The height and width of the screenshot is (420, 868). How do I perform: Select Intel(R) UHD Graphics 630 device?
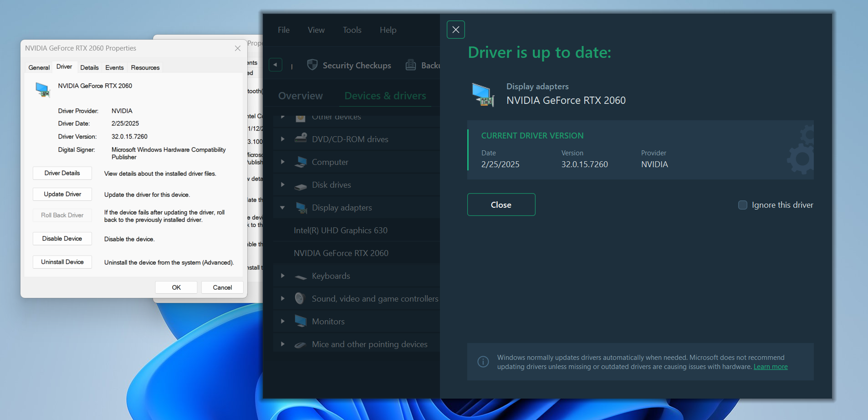(341, 230)
